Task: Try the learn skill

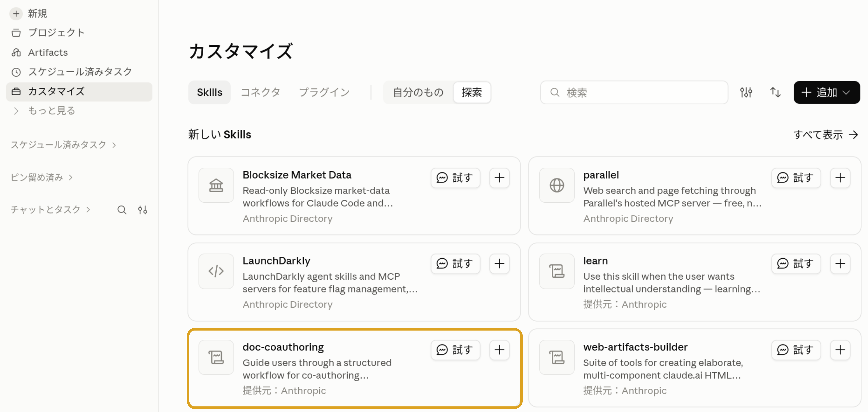Action: (796, 263)
